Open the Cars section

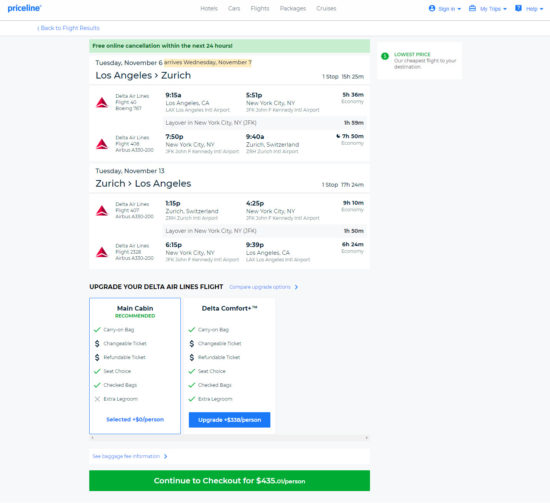coord(234,8)
